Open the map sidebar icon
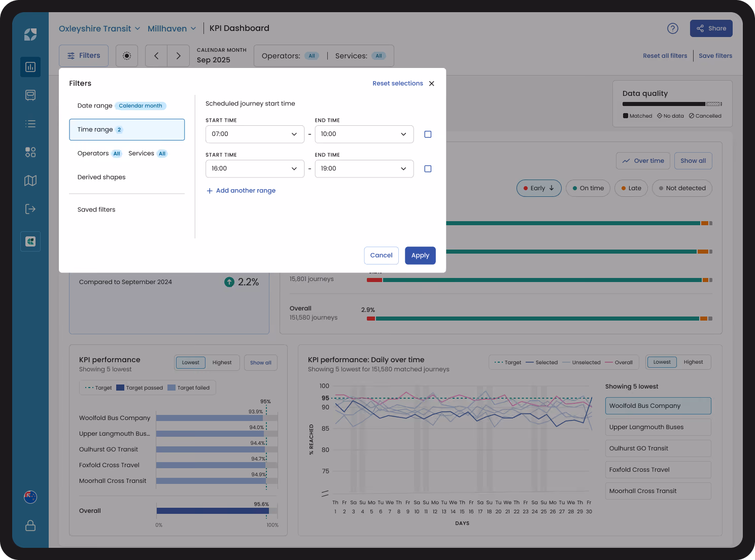755x560 pixels. point(30,181)
